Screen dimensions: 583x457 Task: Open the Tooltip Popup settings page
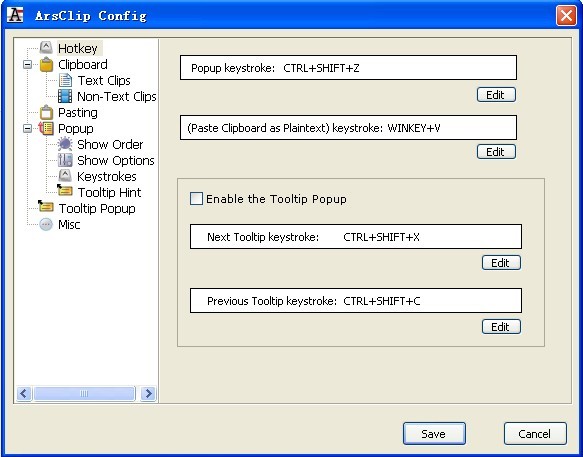click(97, 208)
